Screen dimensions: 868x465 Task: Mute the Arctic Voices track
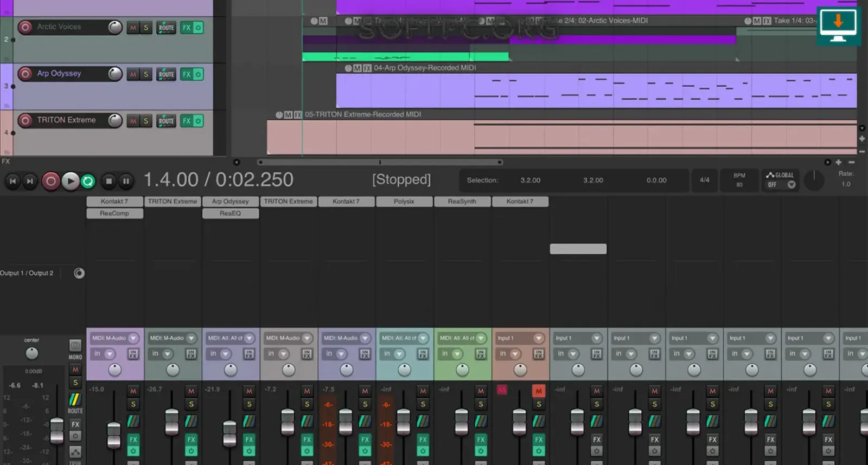(x=133, y=28)
